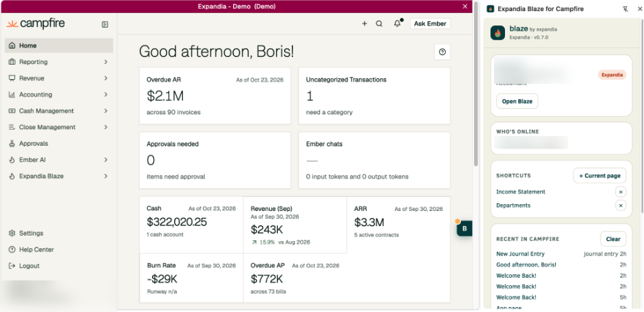The width and height of the screenshot is (644, 312).
Task: Pin the Expandia Blaze side panel
Action: point(625,9)
